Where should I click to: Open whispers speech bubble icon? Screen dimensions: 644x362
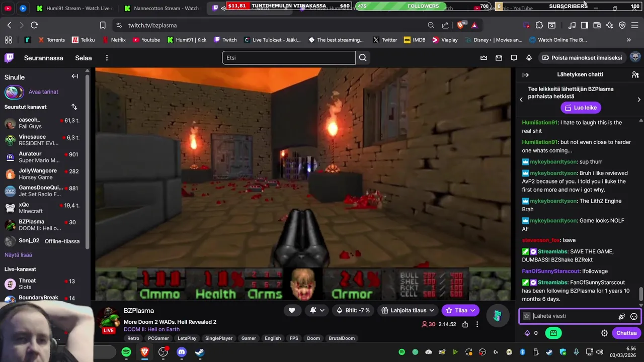click(x=514, y=58)
